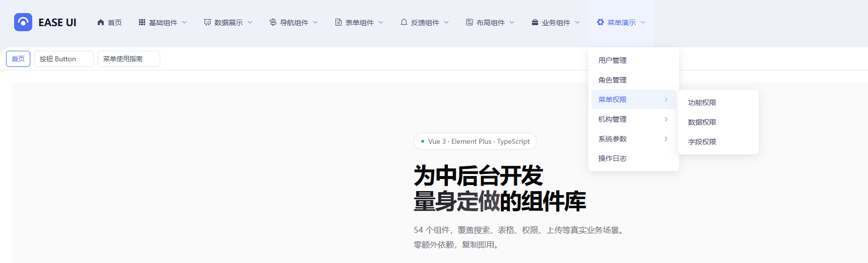The image size is (868, 263).
Task: Click the home icon beside 首页 in navbar
Action: click(x=101, y=22)
